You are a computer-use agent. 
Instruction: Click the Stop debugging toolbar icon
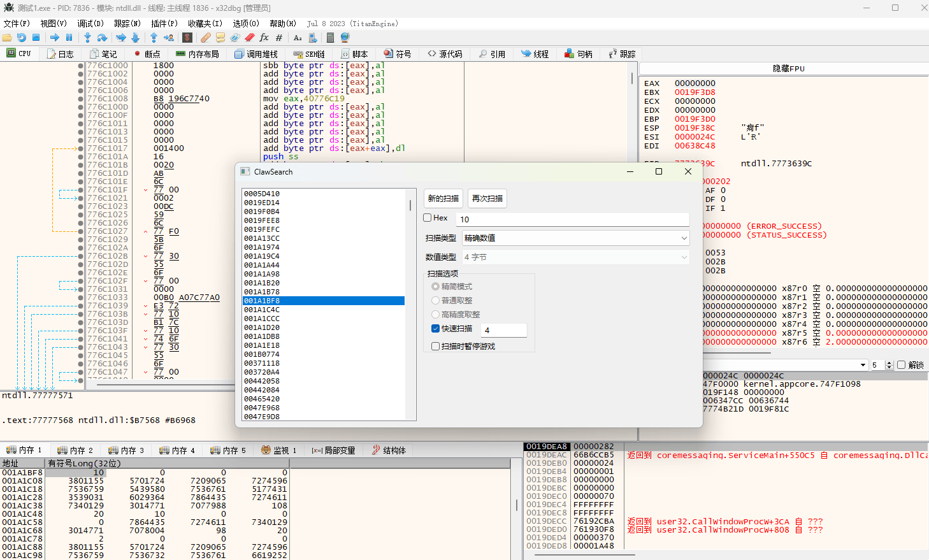(x=36, y=38)
